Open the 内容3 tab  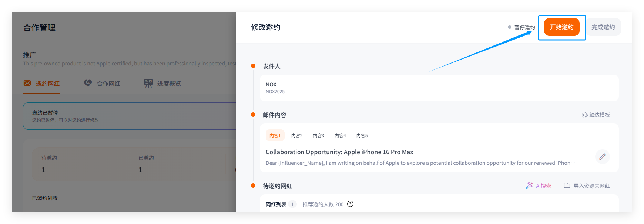pos(318,136)
